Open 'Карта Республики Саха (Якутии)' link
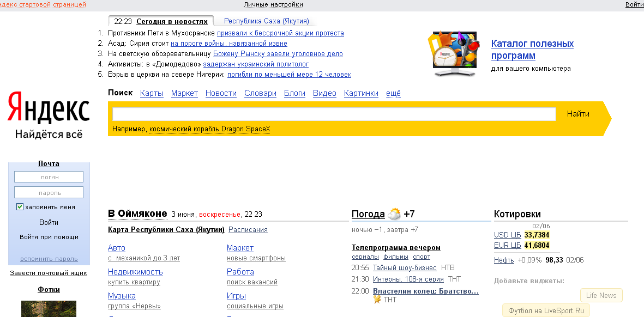 (166, 230)
